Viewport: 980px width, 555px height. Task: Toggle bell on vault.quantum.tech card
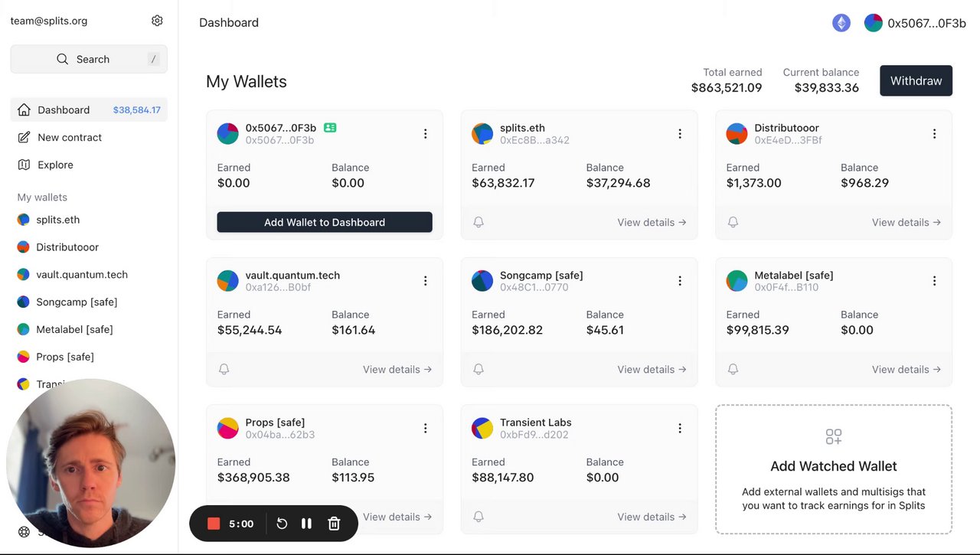pyautogui.click(x=224, y=369)
